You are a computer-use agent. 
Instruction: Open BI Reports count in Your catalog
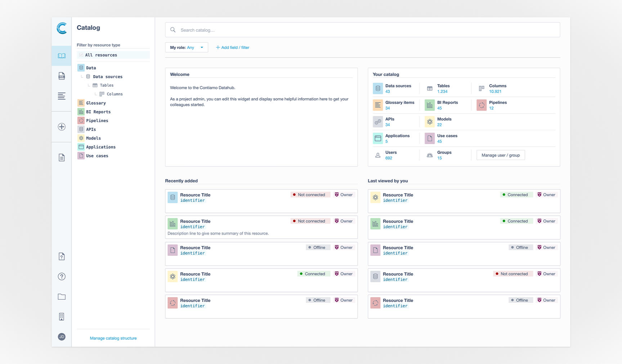coord(439,108)
